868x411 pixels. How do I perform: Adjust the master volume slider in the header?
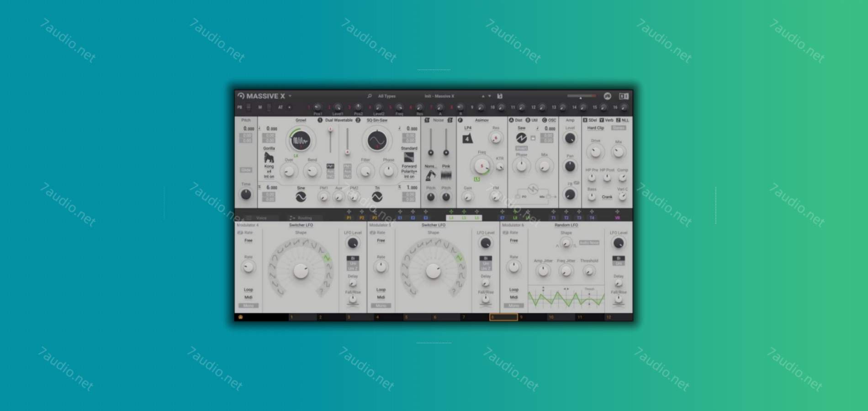[581, 96]
